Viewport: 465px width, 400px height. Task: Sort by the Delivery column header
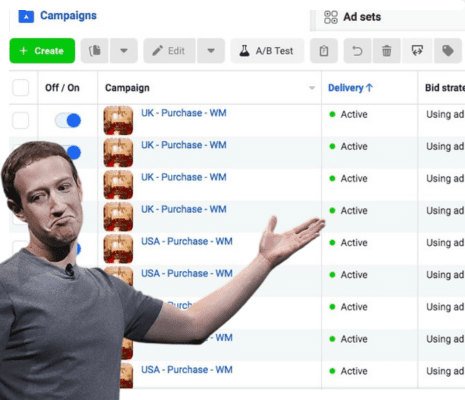click(x=350, y=88)
